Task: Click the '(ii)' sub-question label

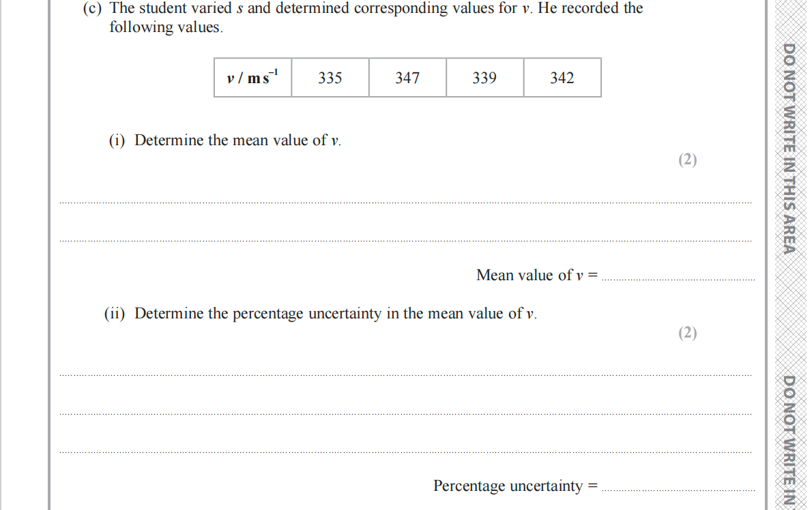Action: coord(115,314)
